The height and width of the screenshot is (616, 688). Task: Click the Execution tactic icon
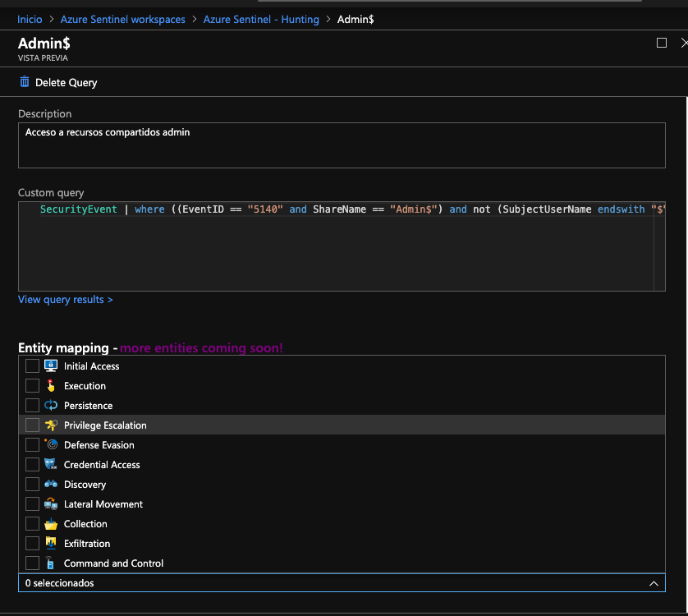click(51, 386)
